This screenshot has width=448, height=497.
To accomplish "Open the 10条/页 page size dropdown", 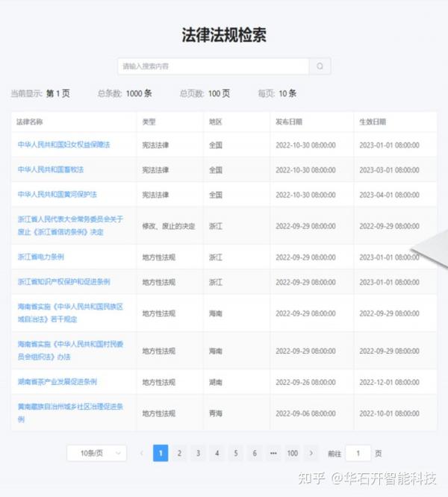I will tap(97, 453).
